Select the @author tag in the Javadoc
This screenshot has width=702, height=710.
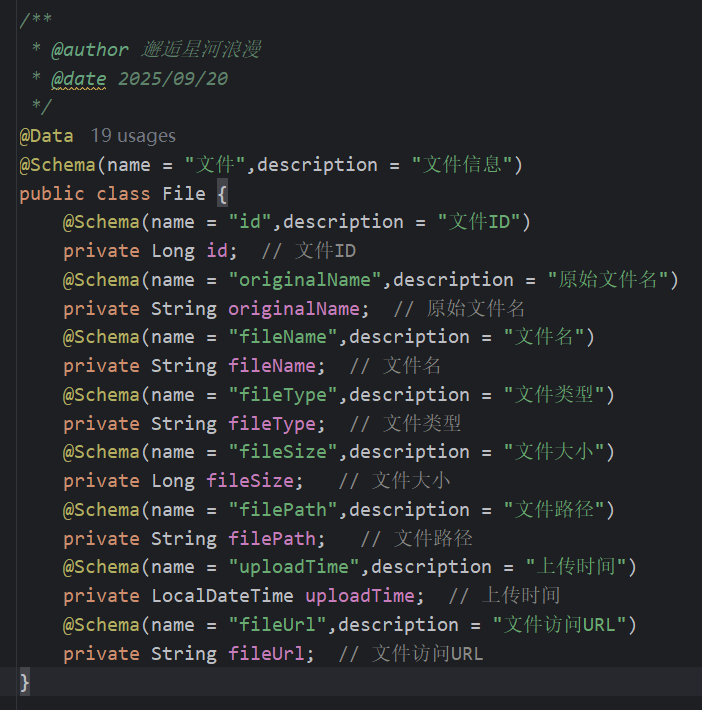pos(90,50)
